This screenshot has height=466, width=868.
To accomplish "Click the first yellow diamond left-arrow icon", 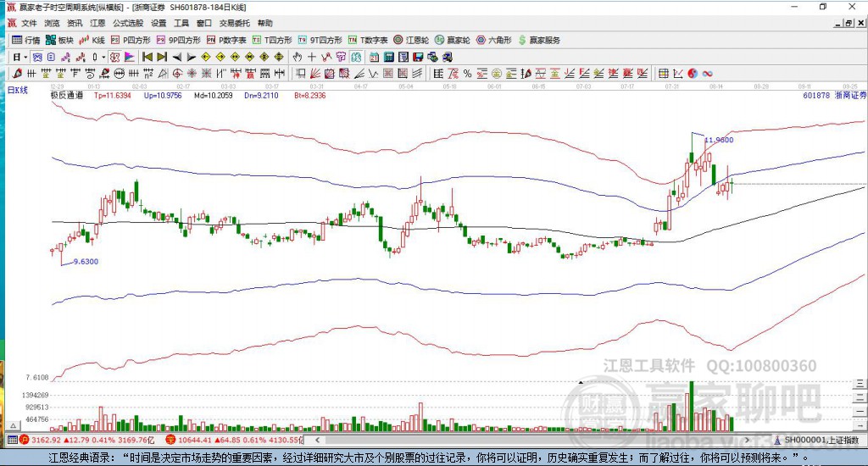I will point(206,57).
